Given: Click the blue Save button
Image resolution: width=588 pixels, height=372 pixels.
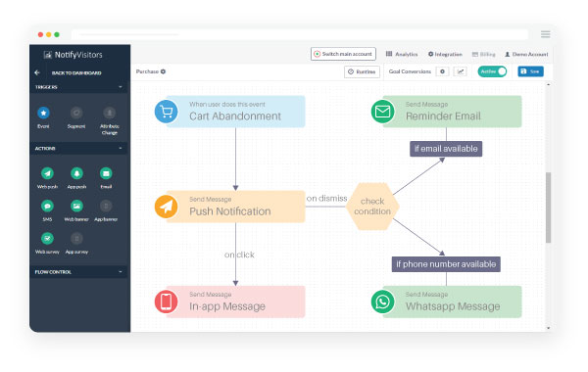Looking at the screenshot, I should click(530, 71).
